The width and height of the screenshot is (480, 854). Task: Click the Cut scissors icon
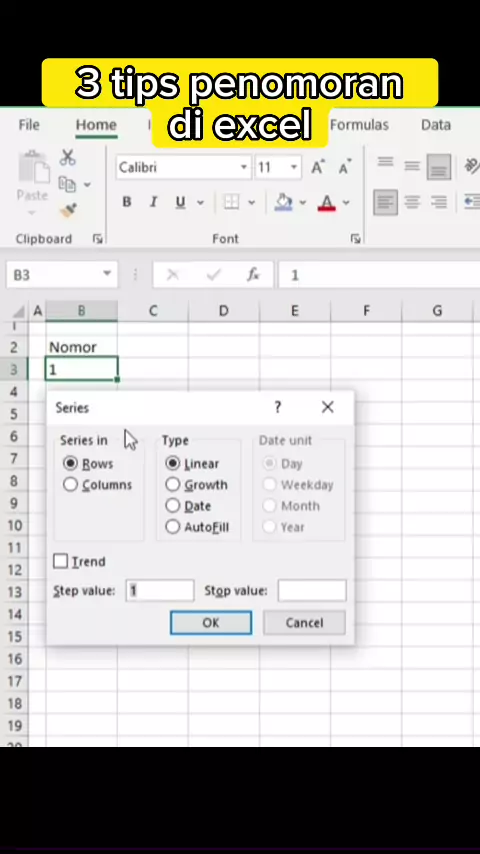coord(68,157)
